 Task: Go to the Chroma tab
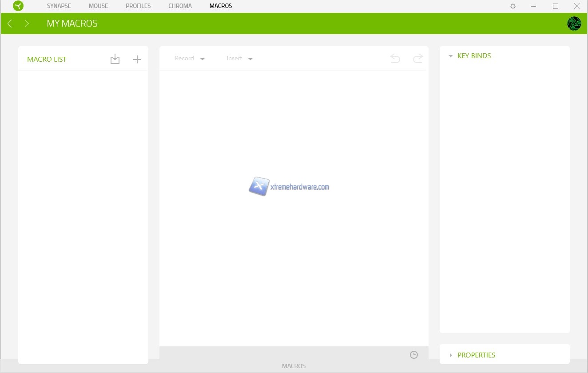point(180,6)
